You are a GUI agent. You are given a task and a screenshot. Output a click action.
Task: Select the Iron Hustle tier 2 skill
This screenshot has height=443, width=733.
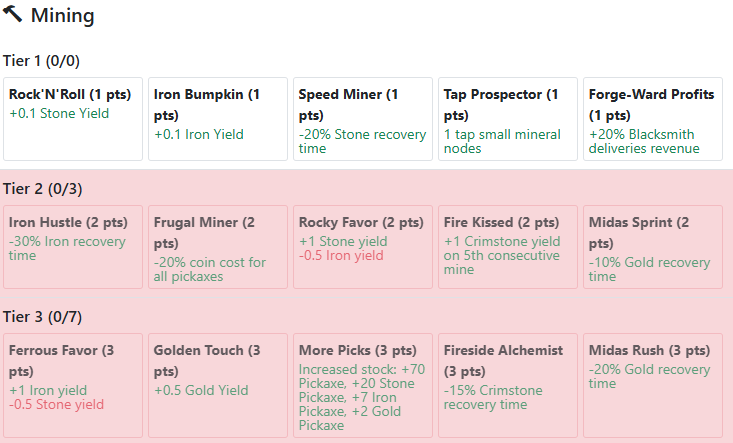[x=73, y=247]
